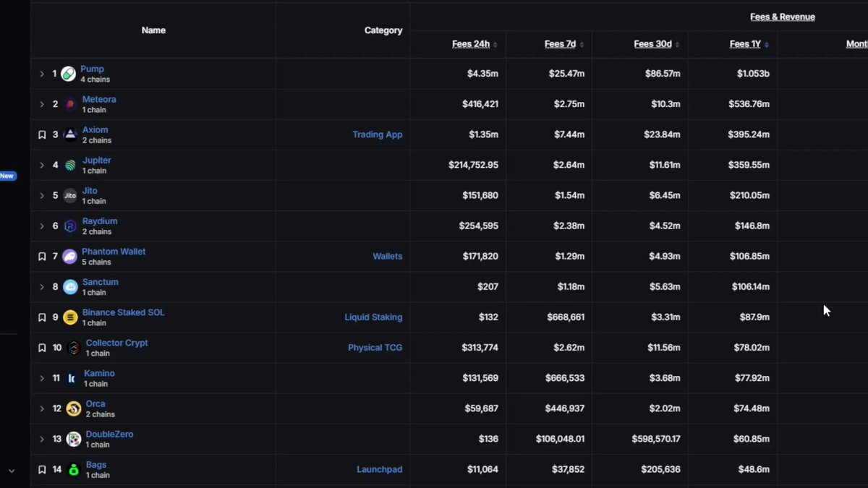Open the Pump protocol link
This screenshot has height=488, width=868.
click(92, 69)
